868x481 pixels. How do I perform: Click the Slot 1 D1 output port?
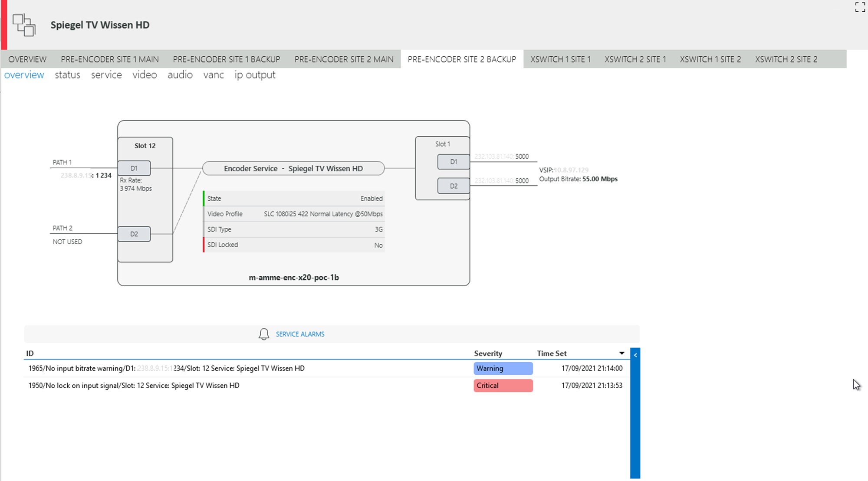click(x=453, y=162)
